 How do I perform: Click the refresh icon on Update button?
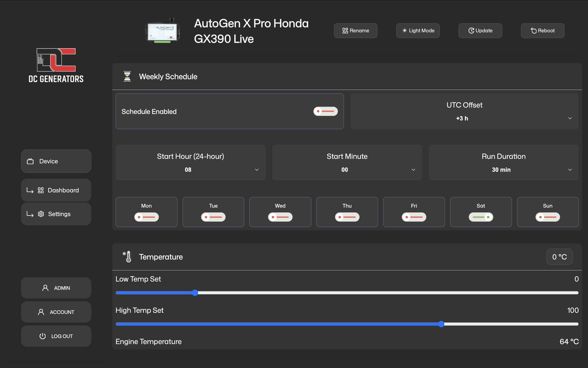click(x=471, y=31)
